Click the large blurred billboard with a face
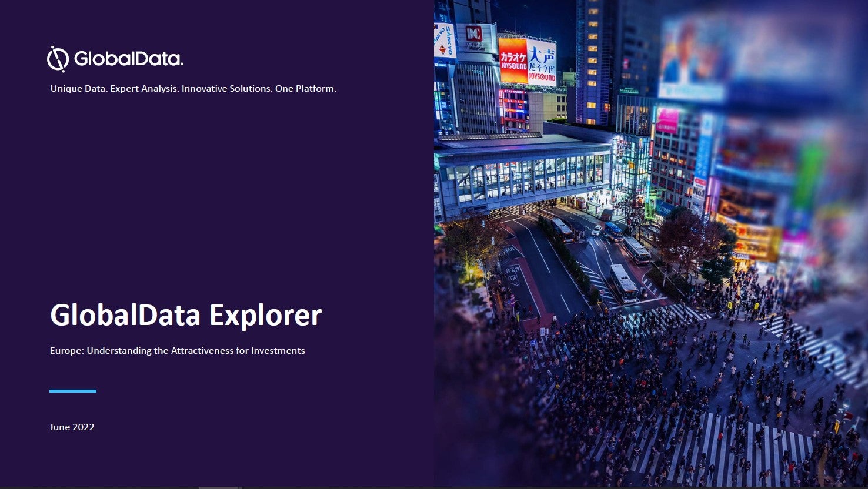Image resolution: width=868 pixels, height=489 pixels. [691, 56]
